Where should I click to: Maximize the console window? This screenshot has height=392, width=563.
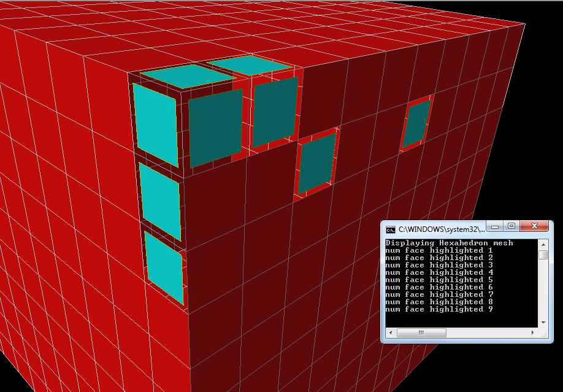tap(511, 226)
